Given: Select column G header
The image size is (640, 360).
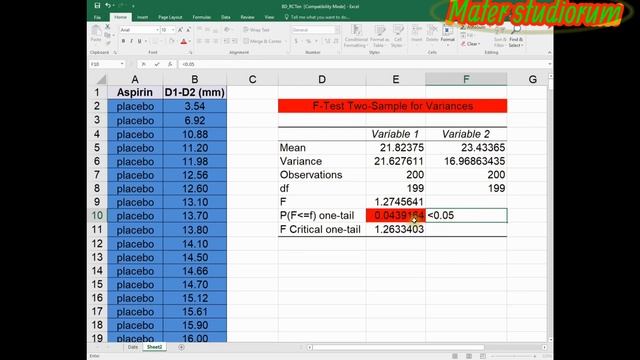Looking at the screenshot, I should 533,79.
